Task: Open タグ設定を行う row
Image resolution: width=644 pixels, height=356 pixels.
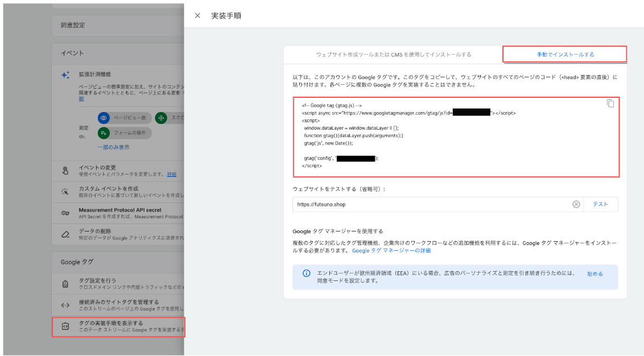Action: point(118,284)
